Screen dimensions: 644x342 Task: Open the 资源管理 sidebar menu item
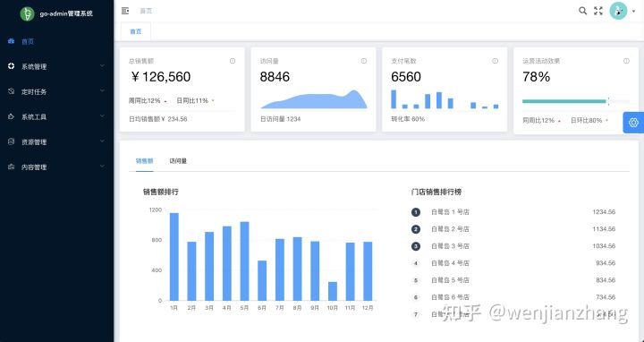tap(56, 141)
